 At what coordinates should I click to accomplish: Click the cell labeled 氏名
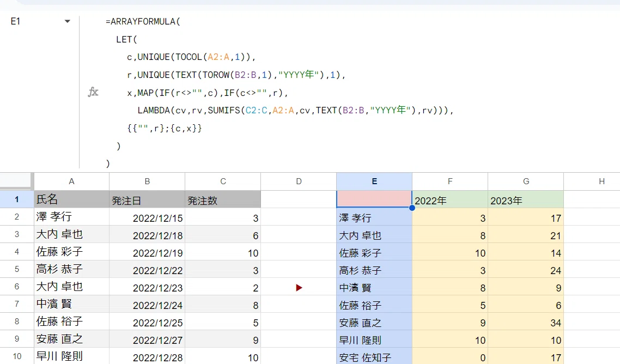click(71, 199)
